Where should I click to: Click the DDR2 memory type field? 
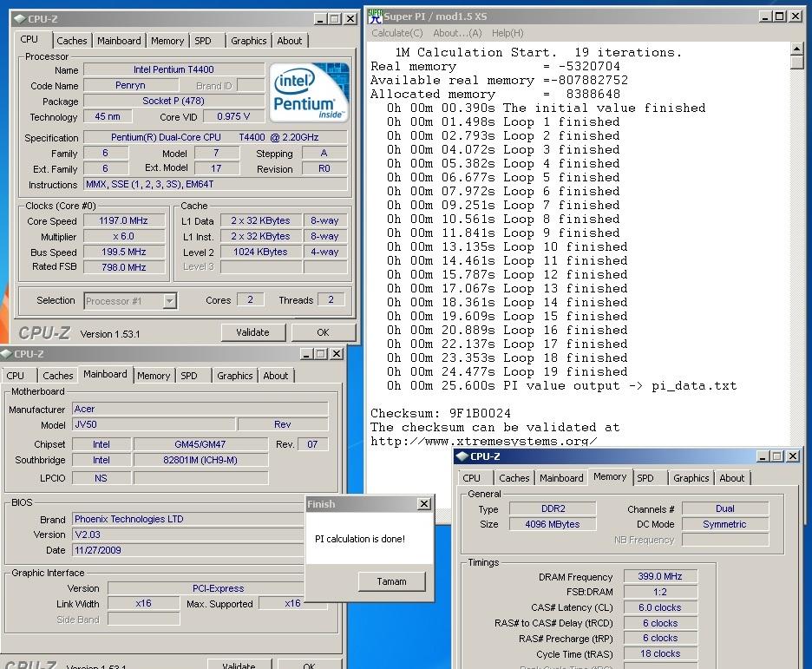tap(553, 509)
